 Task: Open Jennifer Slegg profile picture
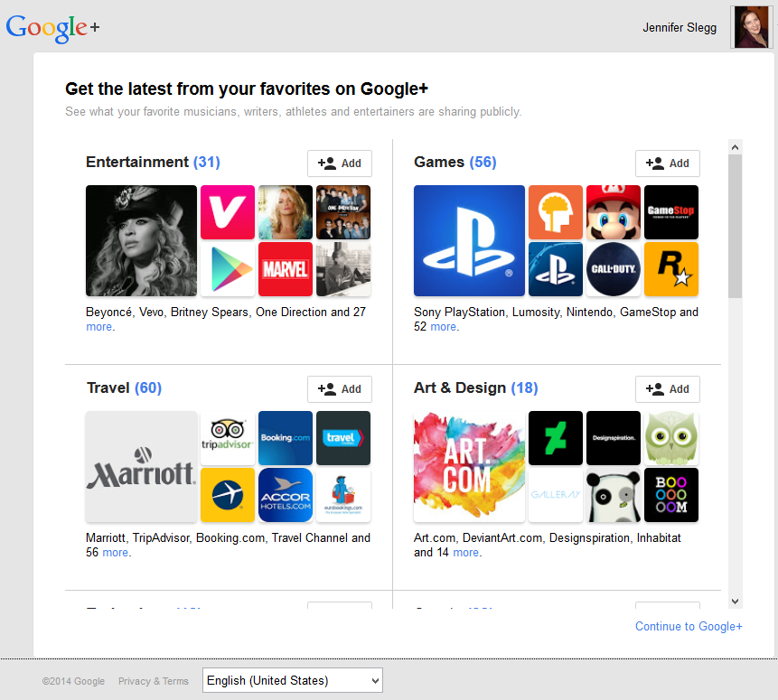pyautogui.click(x=751, y=27)
